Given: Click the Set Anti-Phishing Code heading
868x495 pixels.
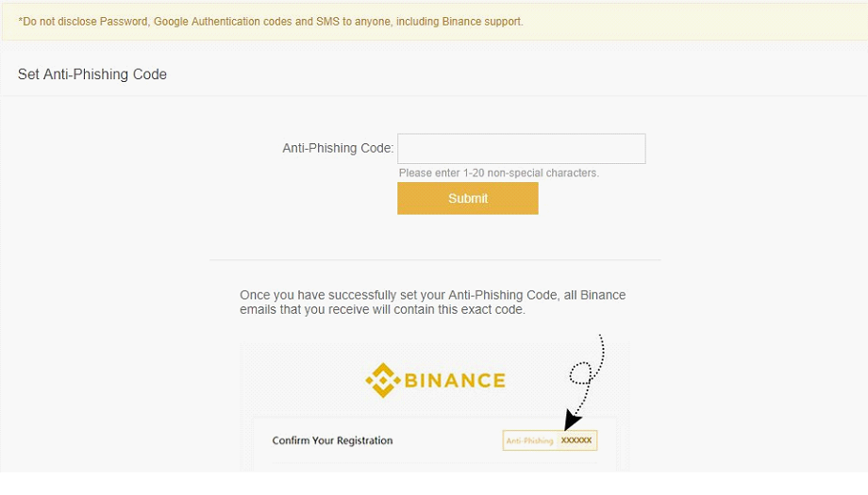Looking at the screenshot, I should (x=92, y=74).
